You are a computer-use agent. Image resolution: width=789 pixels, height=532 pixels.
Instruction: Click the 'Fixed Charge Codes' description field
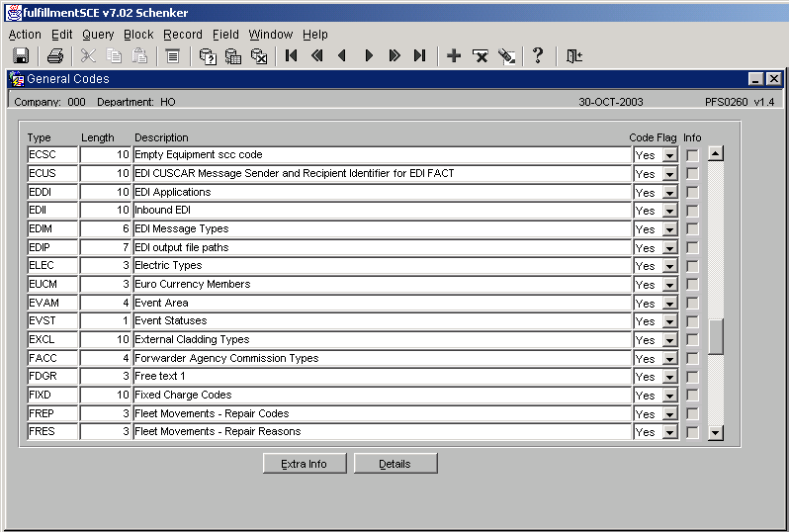(x=382, y=396)
